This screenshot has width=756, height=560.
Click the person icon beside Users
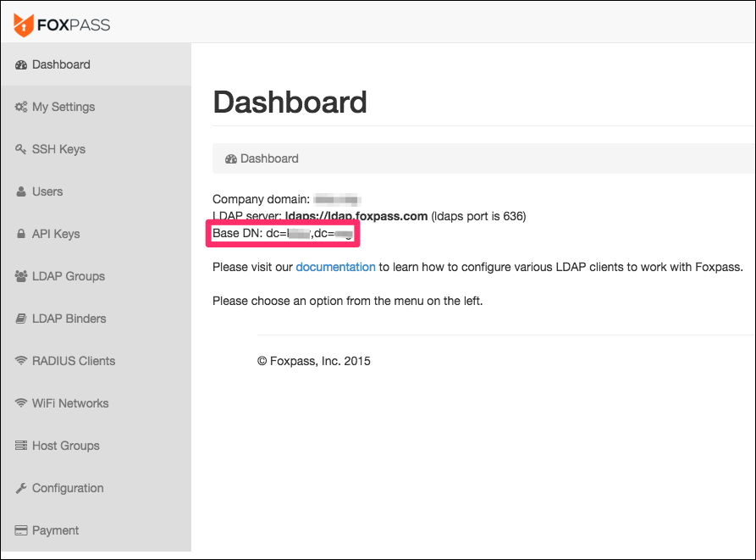20,191
